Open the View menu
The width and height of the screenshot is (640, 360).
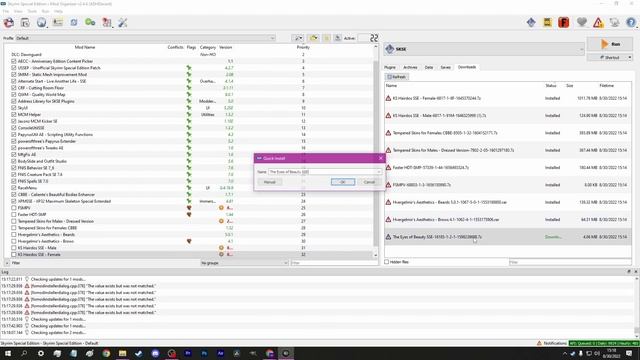18,11
